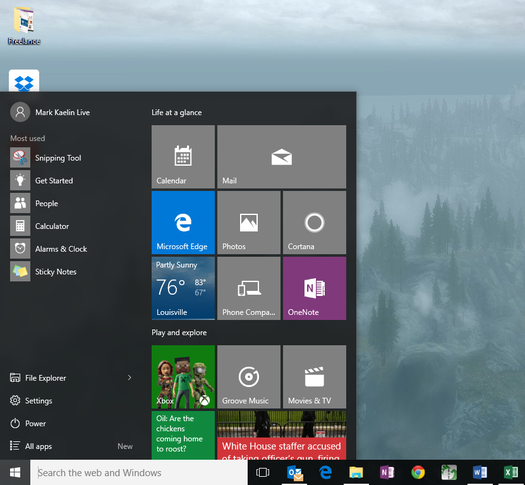Open Outlook from the taskbar

294,473
